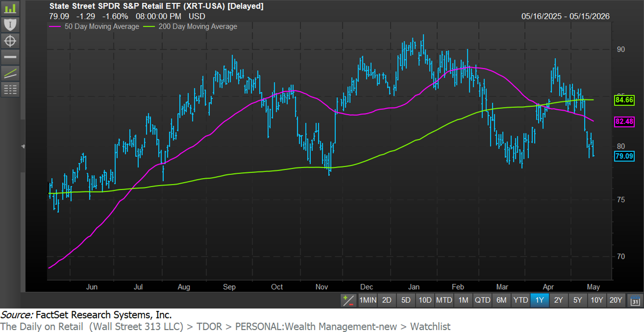Click the May x-axis month label
The height and width of the screenshot is (332, 644).
(x=593, y=287)
